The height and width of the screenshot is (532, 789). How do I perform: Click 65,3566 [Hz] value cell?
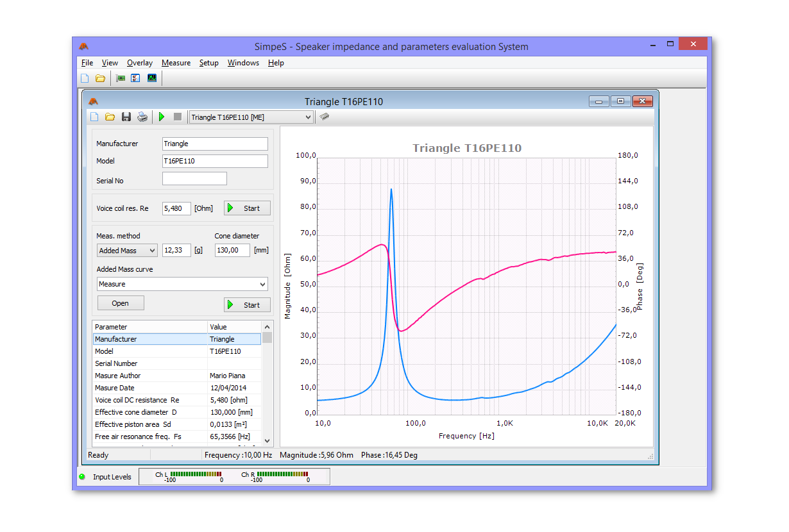click(235, 436)
